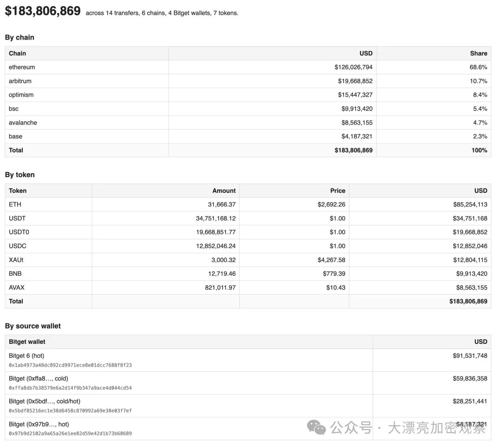The image size is (502, 448).
Task: Click the 0xffa8db7b… wallet address
Action: 70,388
